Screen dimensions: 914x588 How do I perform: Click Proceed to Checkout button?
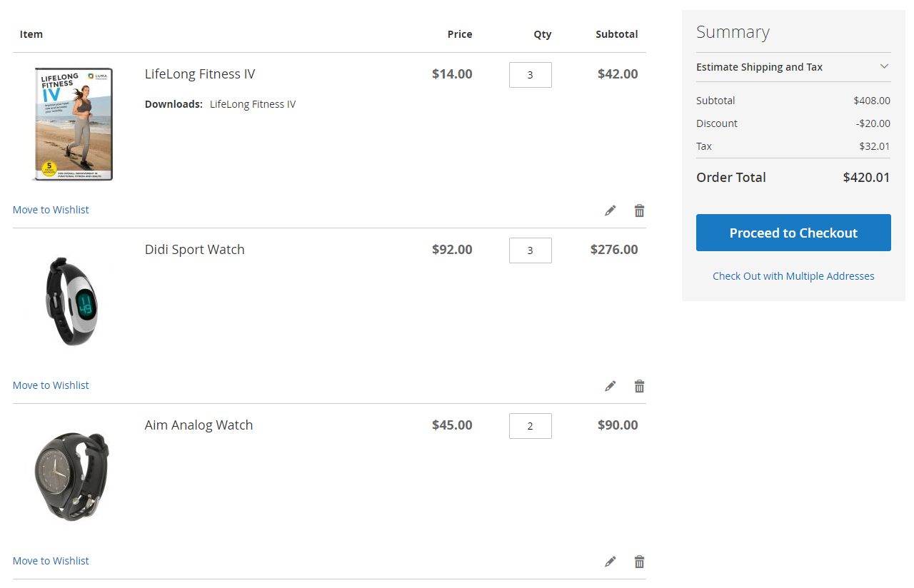(793, 233)
